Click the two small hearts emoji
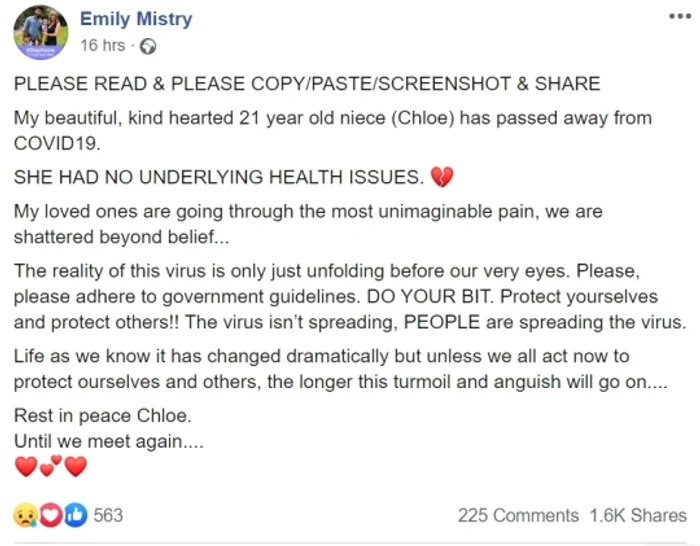The height and width of the screenshot is (546, 700). click(x=51, y=466)
